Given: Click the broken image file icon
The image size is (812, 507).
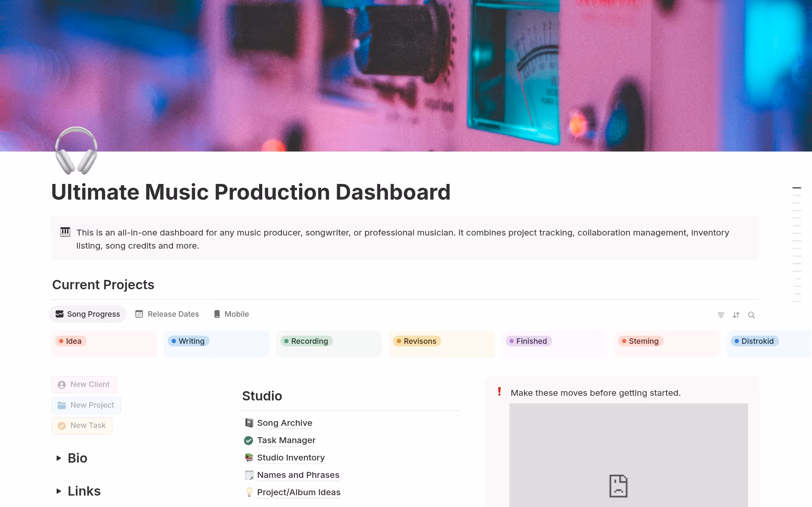Looking at the screenshot, I should coord(618,485).
